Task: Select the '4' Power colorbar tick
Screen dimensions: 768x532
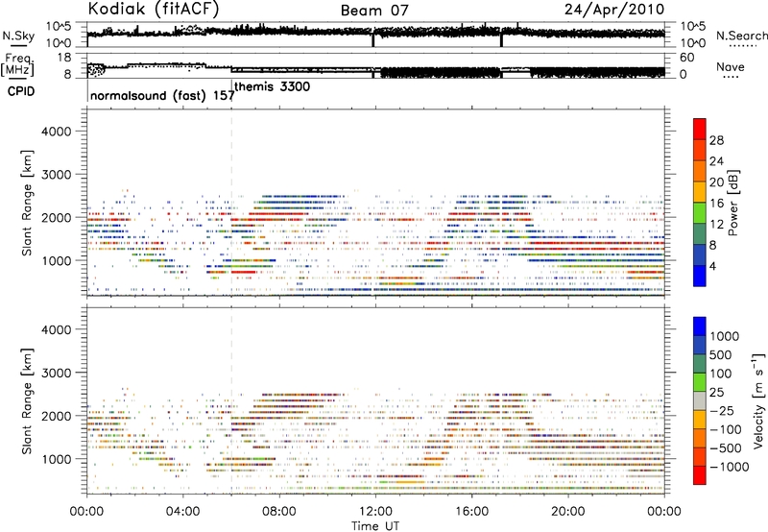Action: tap(714, 266)
